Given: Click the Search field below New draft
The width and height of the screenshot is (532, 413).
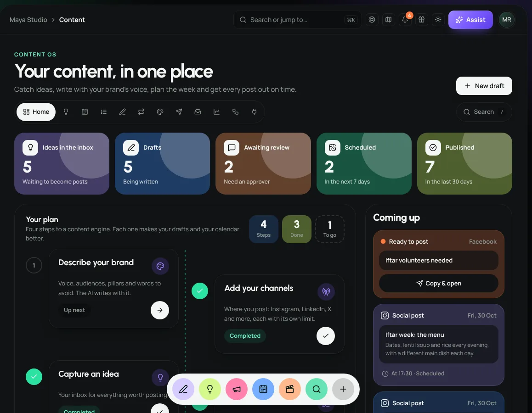Looking at the screenshot, I should click(x=484, y=112).
